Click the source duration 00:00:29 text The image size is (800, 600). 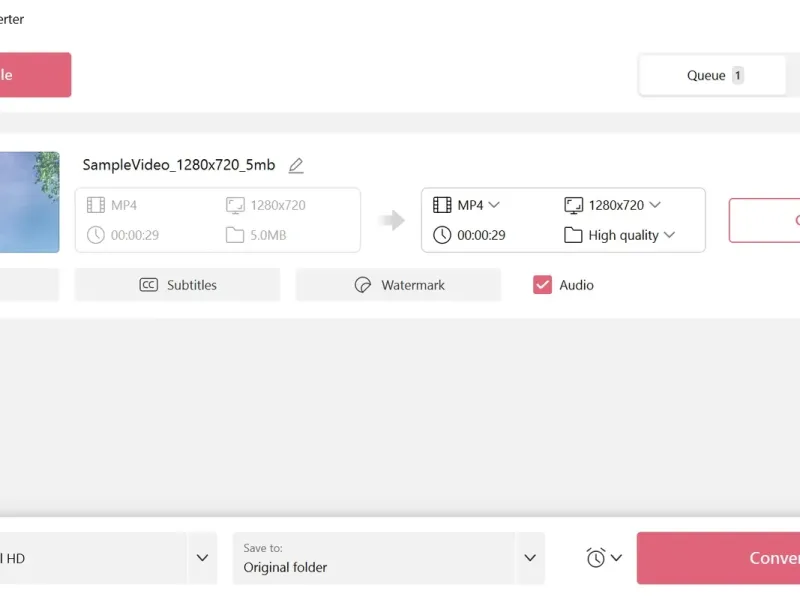(135, 235)
